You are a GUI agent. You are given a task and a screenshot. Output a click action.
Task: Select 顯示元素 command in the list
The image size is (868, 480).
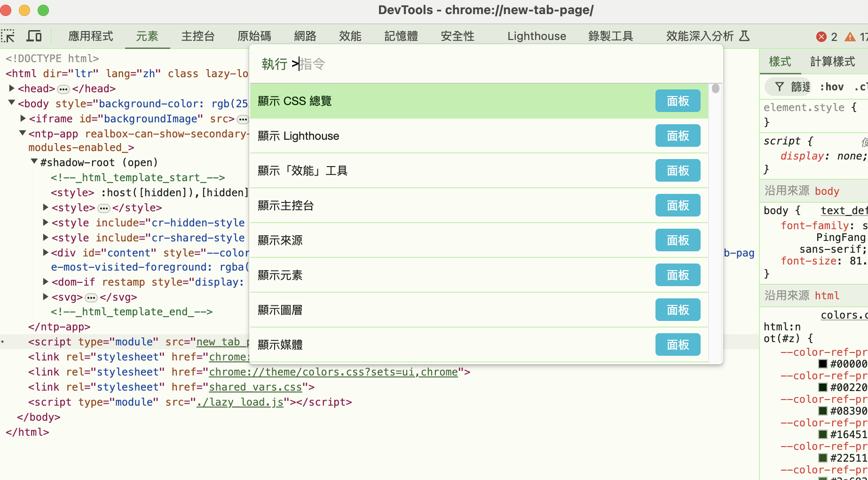(479, 275)
